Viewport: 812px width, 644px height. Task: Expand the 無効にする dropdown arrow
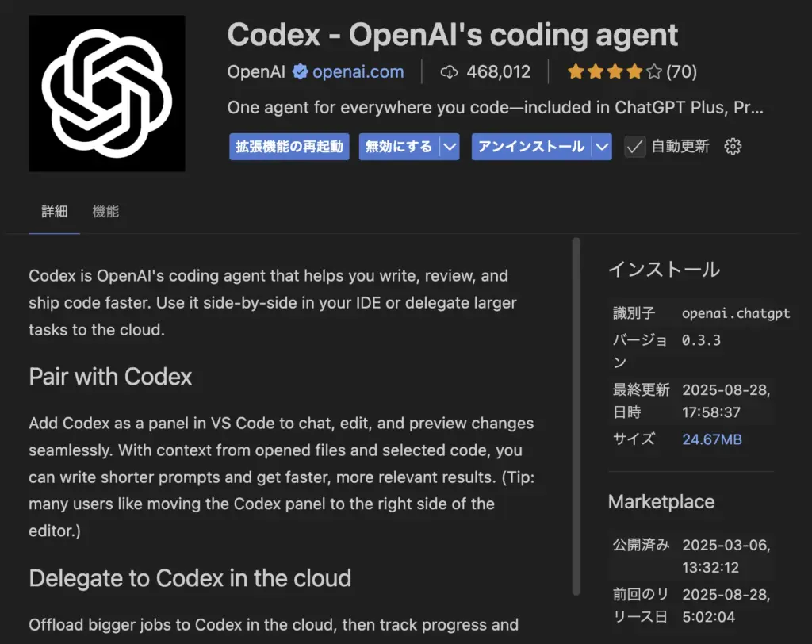click(450, 147)
